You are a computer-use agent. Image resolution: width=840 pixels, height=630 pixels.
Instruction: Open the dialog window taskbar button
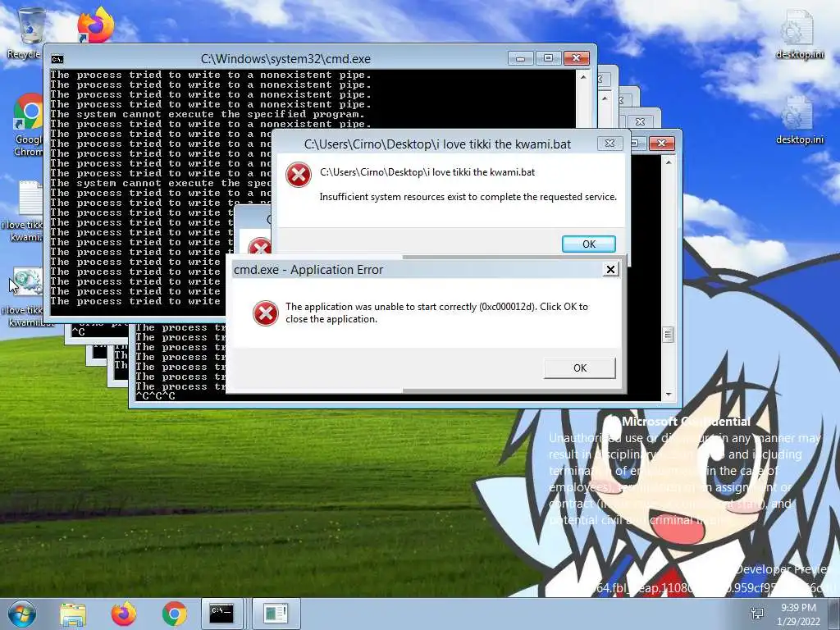(276, 614)
